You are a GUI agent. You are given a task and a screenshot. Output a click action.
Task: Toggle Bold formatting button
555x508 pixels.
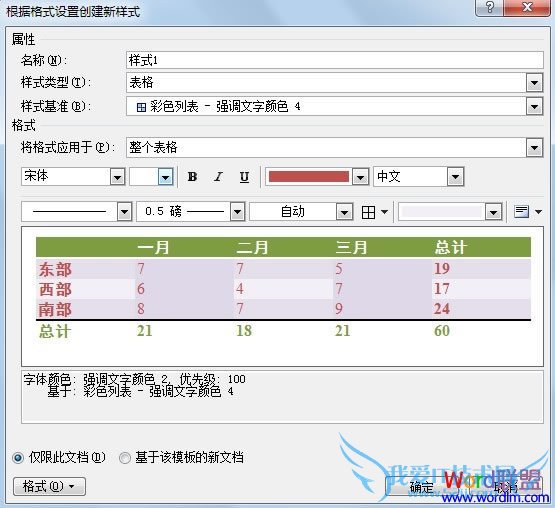pyautogui.click(x=192, y=176)
